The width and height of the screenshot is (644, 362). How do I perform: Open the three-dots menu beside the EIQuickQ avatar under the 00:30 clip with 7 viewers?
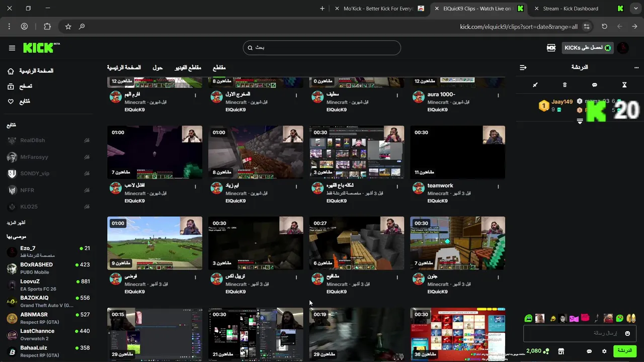(x=498, y=278)
